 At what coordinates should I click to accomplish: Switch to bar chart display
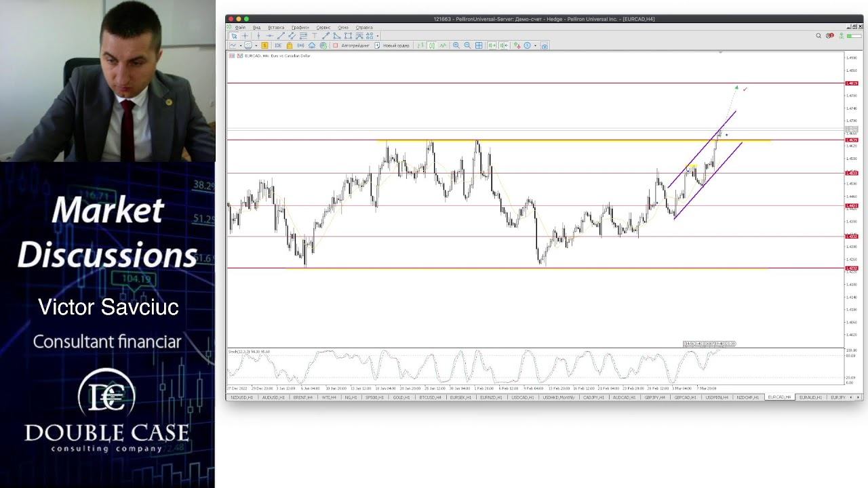point(420,45)
